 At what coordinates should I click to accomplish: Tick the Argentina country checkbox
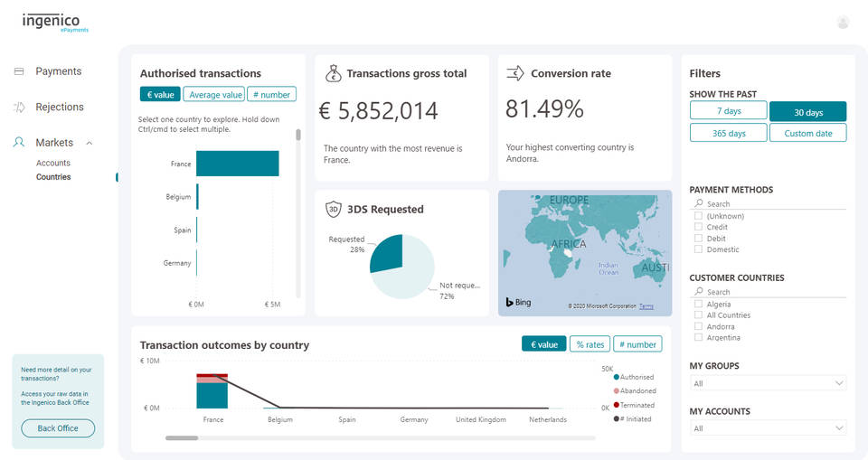(698, 337)
